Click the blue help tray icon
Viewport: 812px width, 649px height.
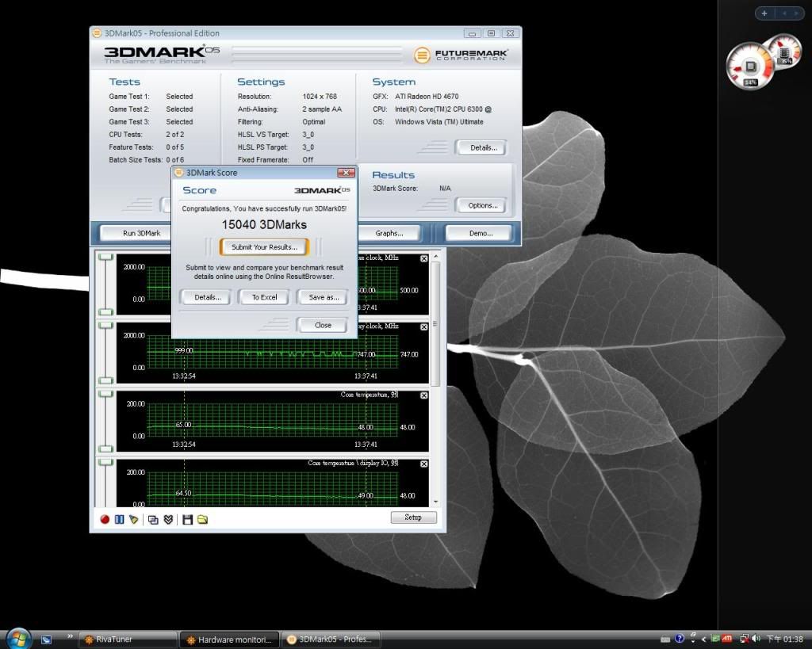(680, 639)
